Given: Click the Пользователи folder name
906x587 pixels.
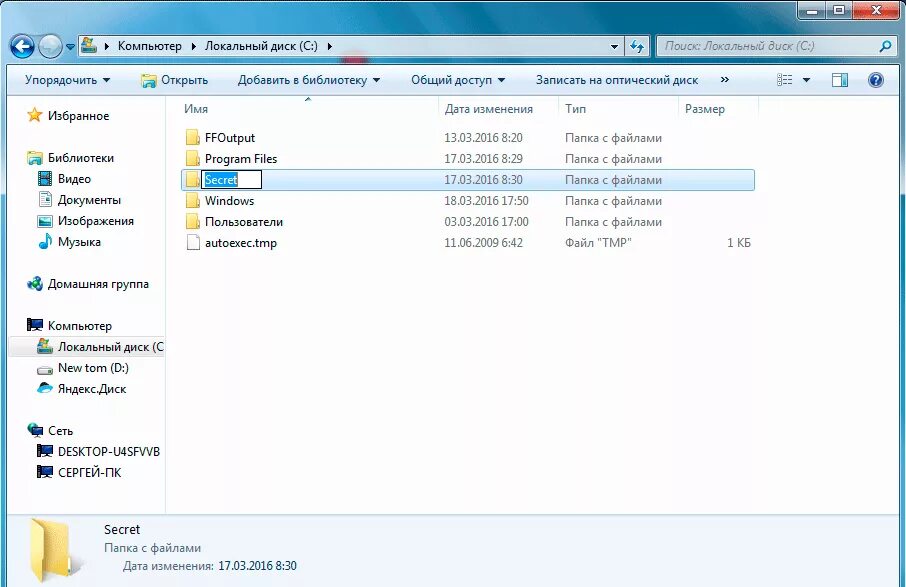Looking at the screenshot, I should [x=244, y=222].
